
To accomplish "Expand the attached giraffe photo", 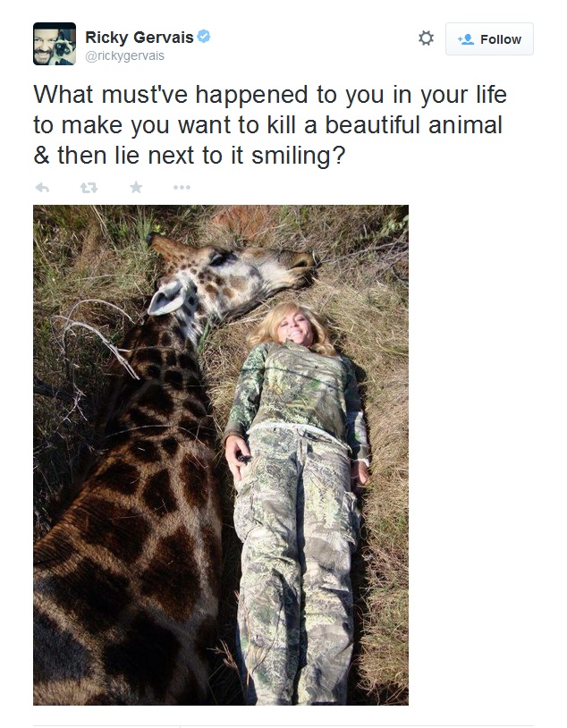I will 221,455.
